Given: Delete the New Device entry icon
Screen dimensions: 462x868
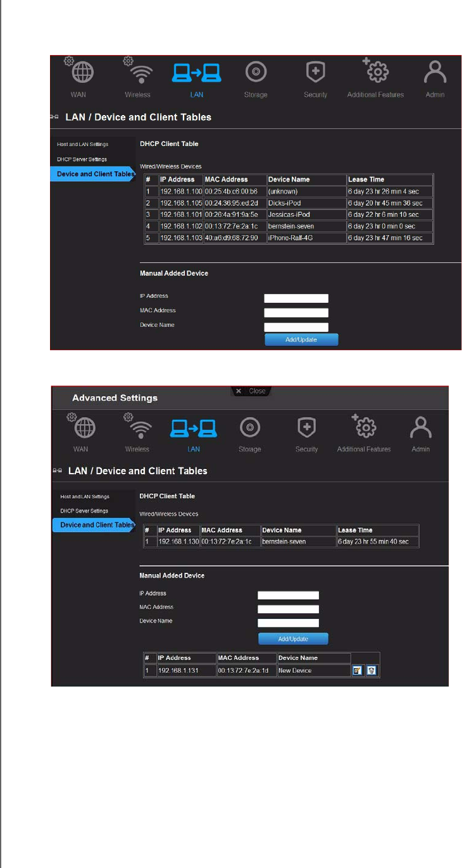Looking at the screenshot, I should pos(372,670).
